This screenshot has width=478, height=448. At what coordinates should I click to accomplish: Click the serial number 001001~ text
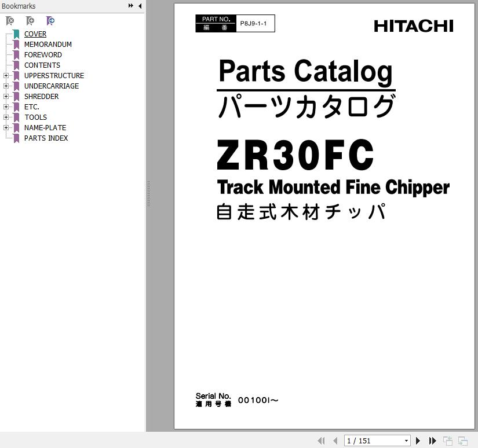[258, 400]
